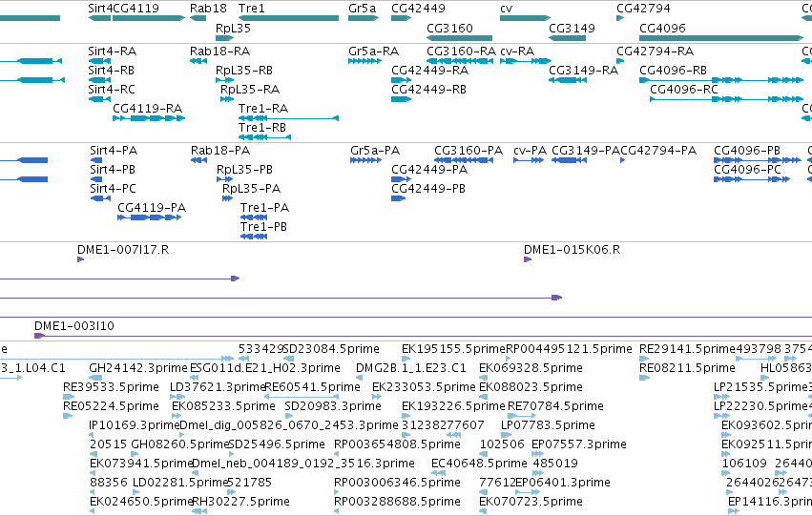Select the Tre1-RA transcript
812x516 pixels.
coord(288,118)
